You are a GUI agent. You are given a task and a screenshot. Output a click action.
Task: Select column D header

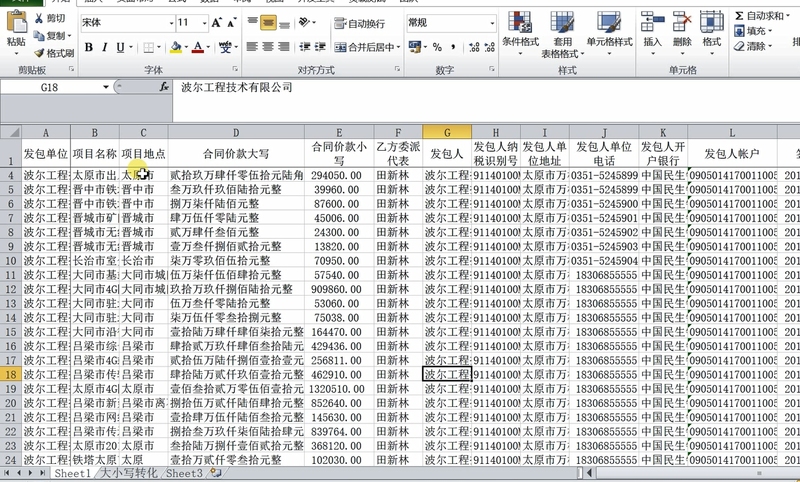tap(236, 133)
